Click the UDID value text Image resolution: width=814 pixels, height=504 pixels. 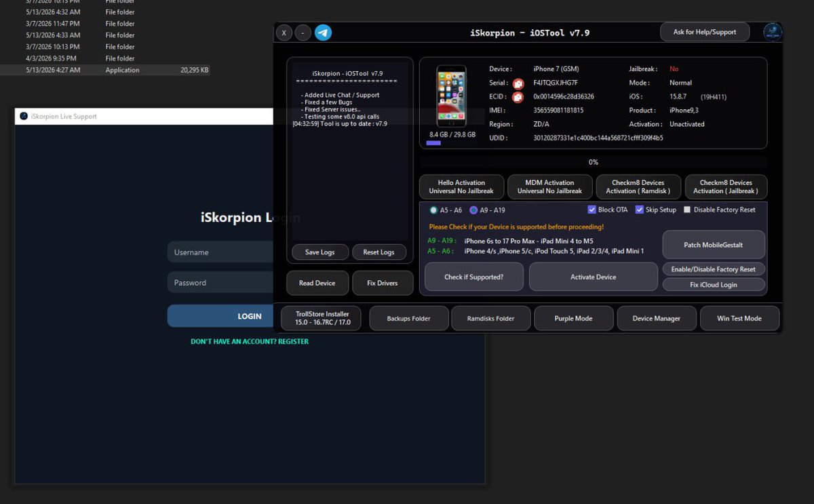pos(598,138)
